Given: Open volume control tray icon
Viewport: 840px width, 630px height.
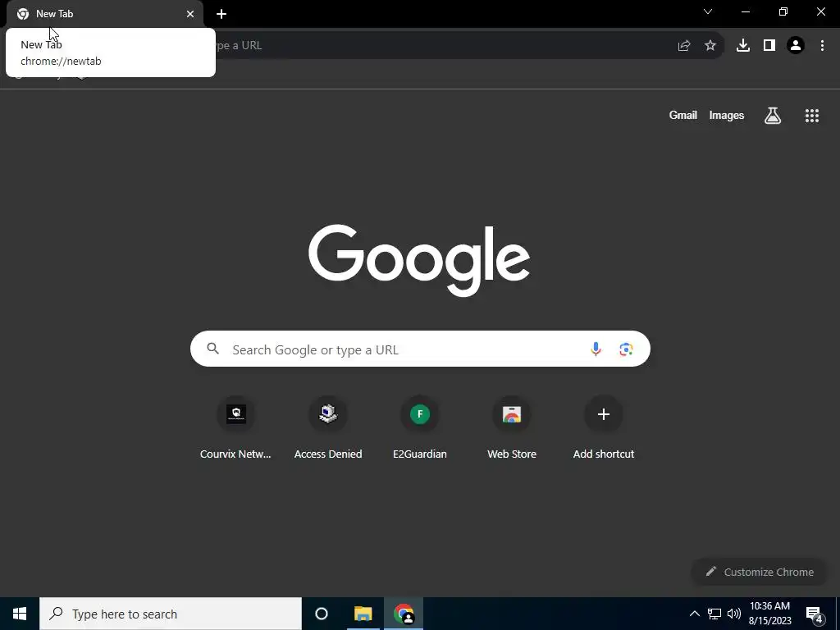Looking at the screenshot, I should 734,614.
